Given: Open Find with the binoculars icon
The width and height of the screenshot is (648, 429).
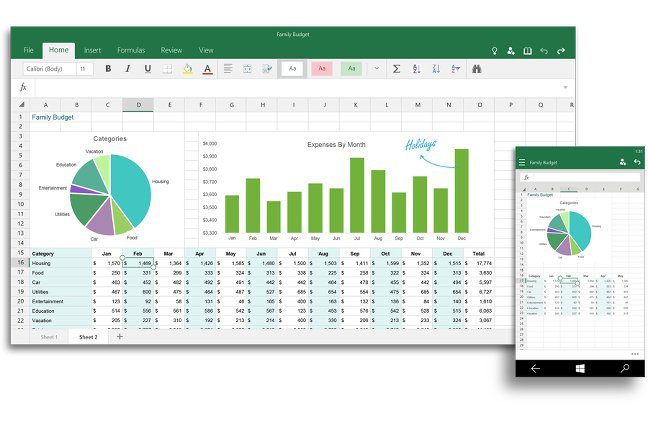Looking at the screenshot, I should click(x=477, y=69).
